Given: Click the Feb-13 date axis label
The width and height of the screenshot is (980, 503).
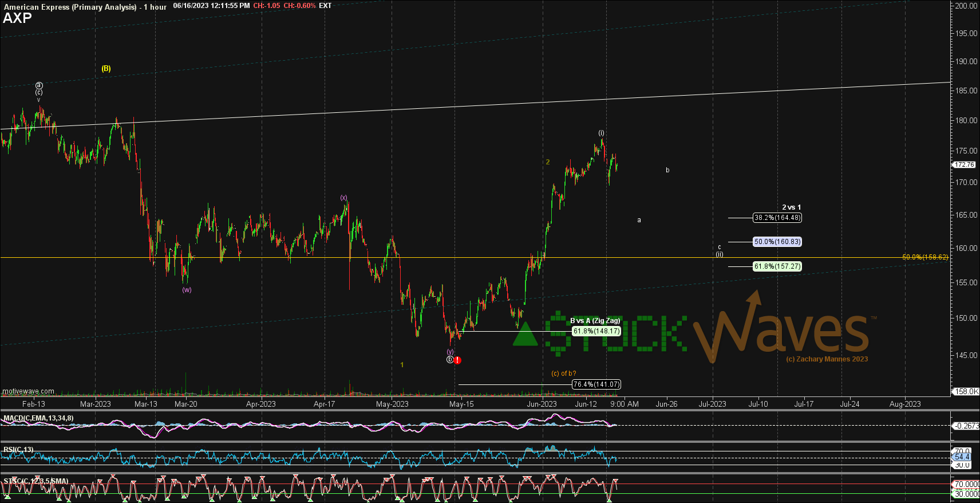Looking at the screenshot, I should coord(34,404).
